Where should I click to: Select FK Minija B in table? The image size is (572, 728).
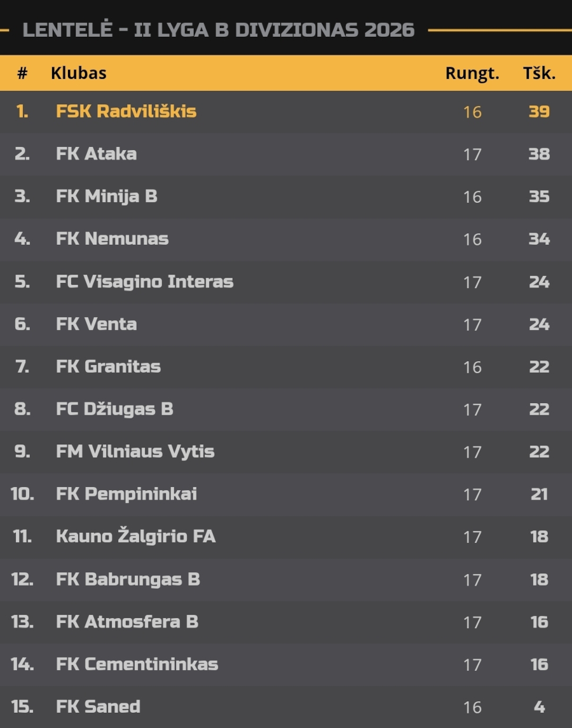(x=106, y=196)
